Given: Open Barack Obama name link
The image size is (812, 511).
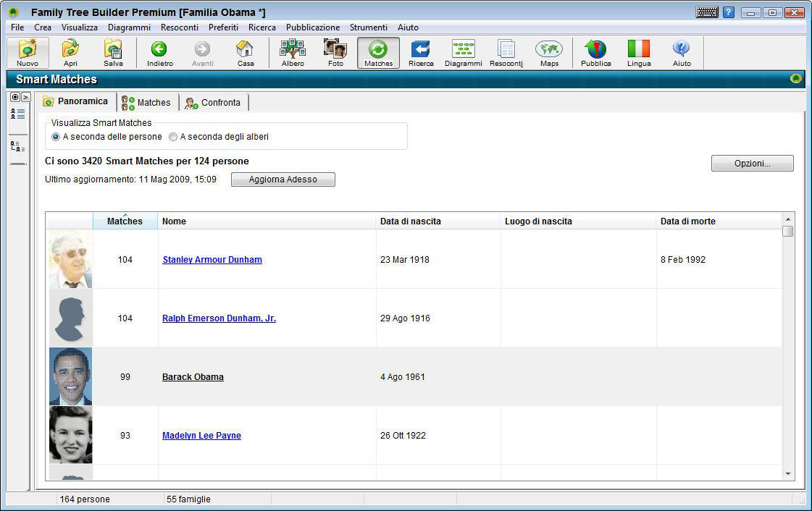Looking at the screenshot, I should 193,377.
